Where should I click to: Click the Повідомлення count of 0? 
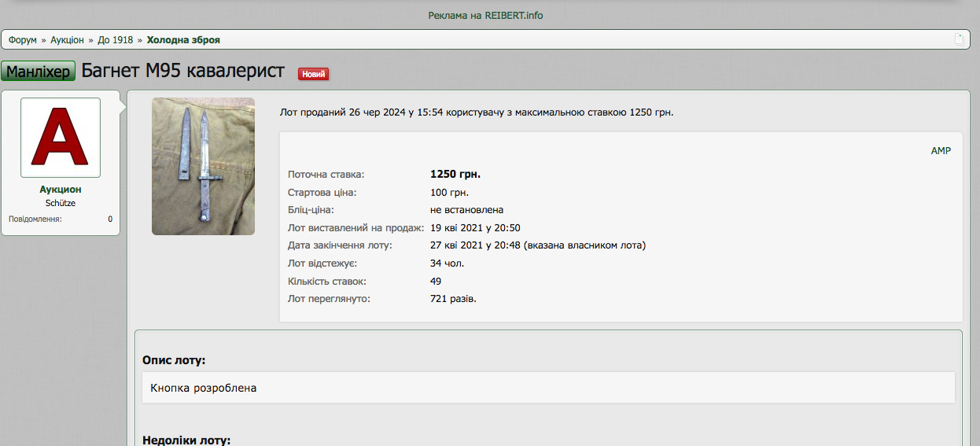coord(110,219)
